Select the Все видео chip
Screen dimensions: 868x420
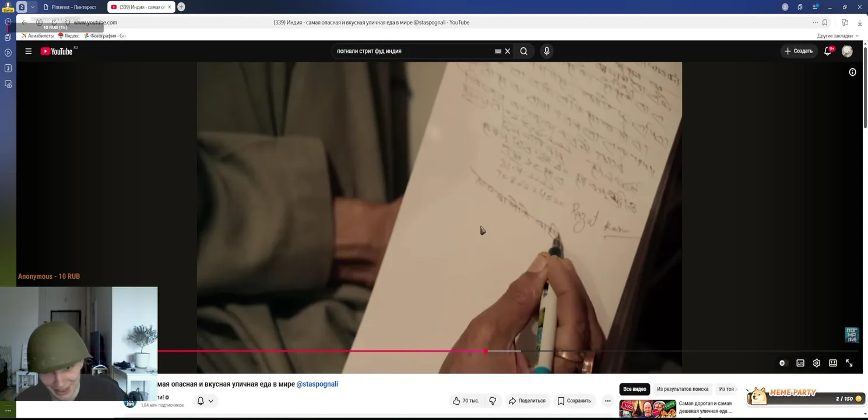coord(634,389)
